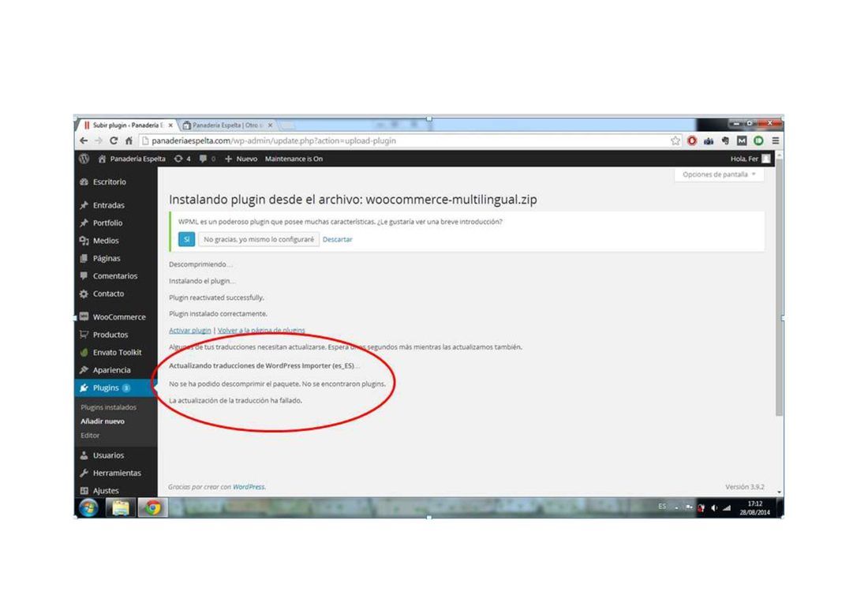The height and width of the screenshot is (614, 868).
Task: Click the red Opera-style extension icon
Action: click(x=692, y=141)
